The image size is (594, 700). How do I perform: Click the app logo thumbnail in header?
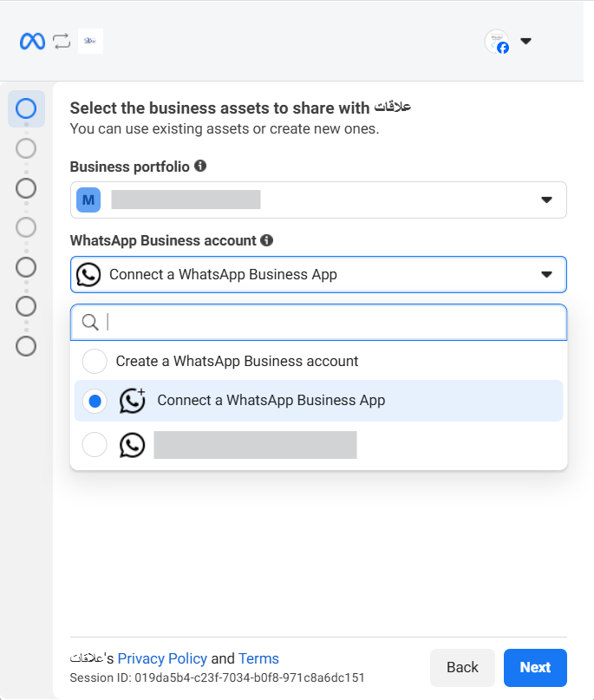(x=90, y=41)
